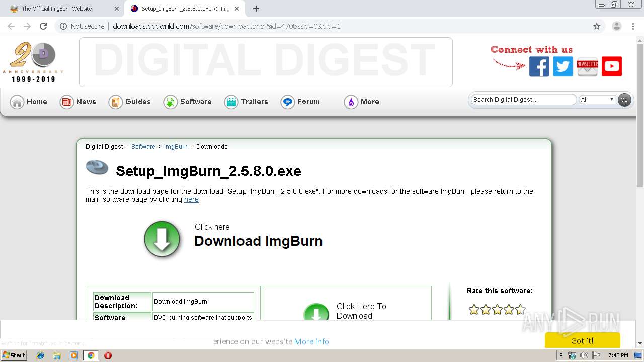Bookmark this page with the star icon
This screenshot has height=362, width=644.
pyautogui.click(x=597, y=26)
